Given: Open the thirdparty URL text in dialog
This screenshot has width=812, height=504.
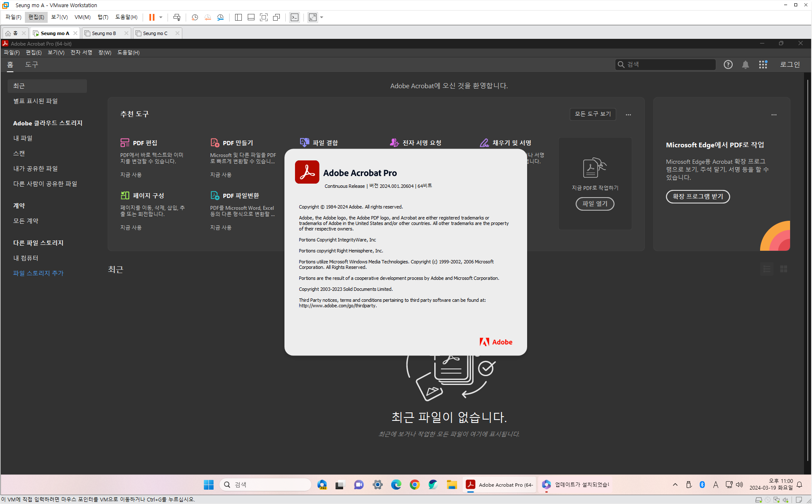Looking at the screenshot, I should coord(338,306).
